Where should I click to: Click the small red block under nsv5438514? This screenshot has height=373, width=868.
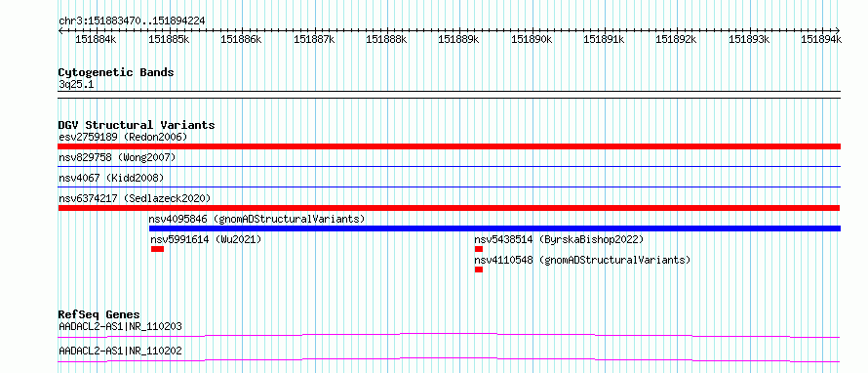click(x=479, y=249)
